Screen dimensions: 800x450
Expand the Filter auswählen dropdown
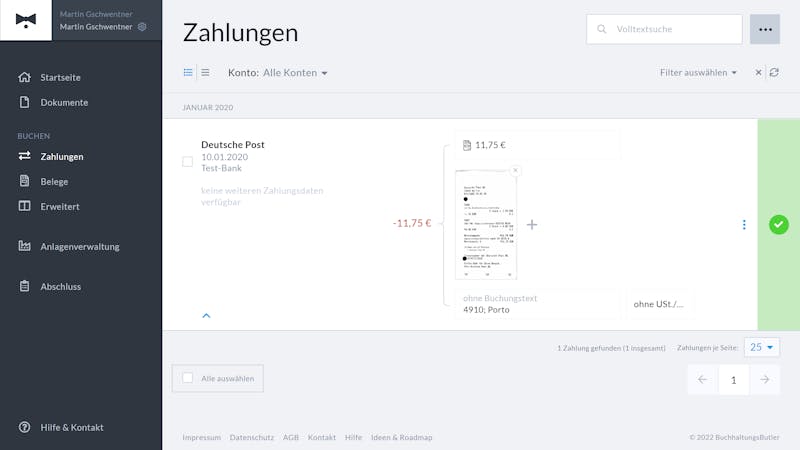pos(698,72)
